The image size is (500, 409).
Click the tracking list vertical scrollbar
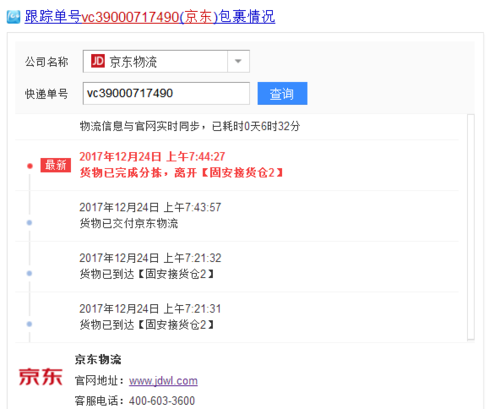pos(471,227)
